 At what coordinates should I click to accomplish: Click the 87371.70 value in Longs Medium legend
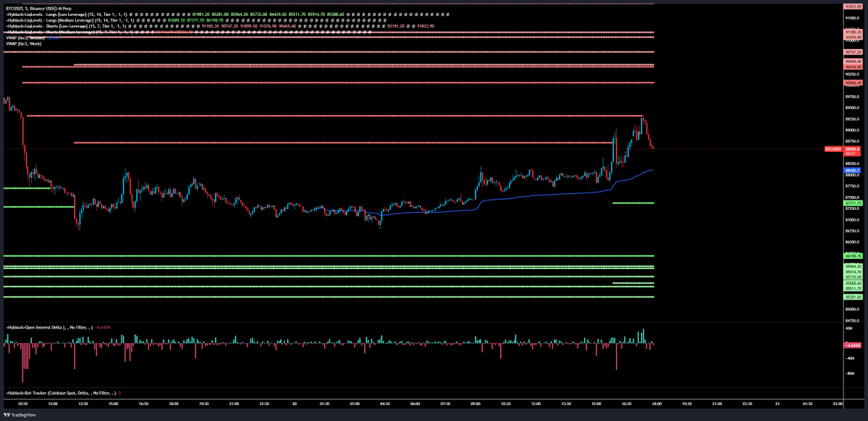195,20
